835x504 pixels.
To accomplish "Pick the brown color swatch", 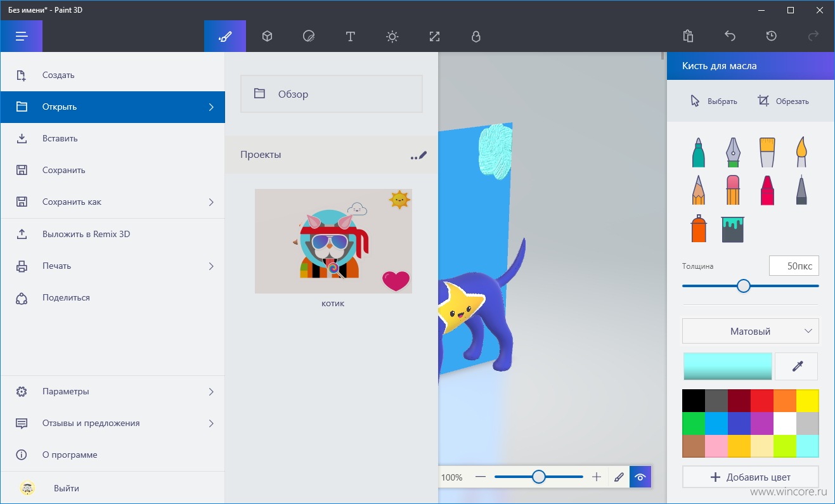I will (x=694, y=446).
